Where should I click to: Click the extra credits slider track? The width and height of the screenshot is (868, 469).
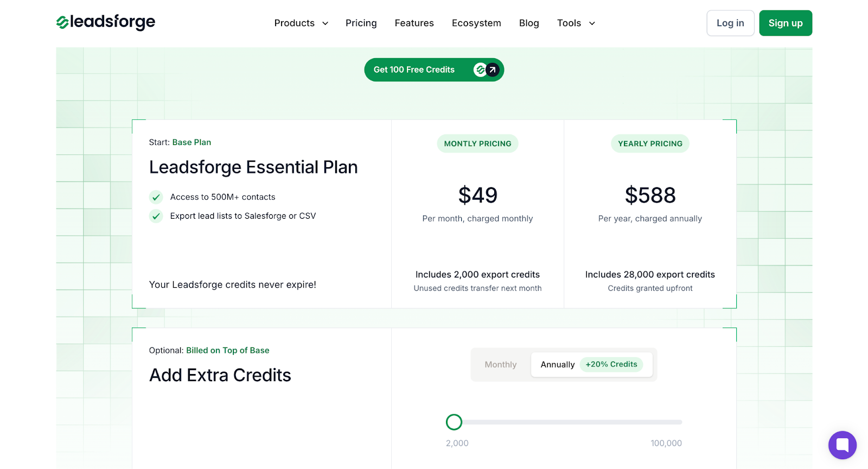click(564, 422)
